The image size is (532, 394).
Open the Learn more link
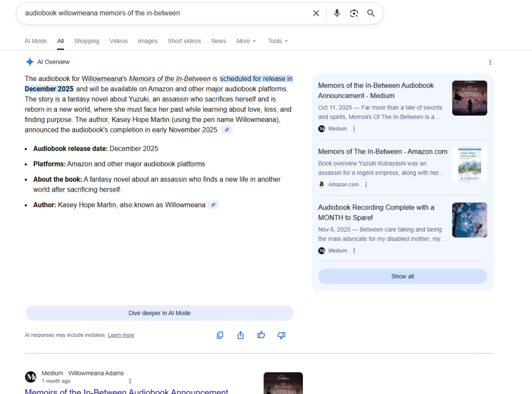pyautogui.click(x=121, y=335)
